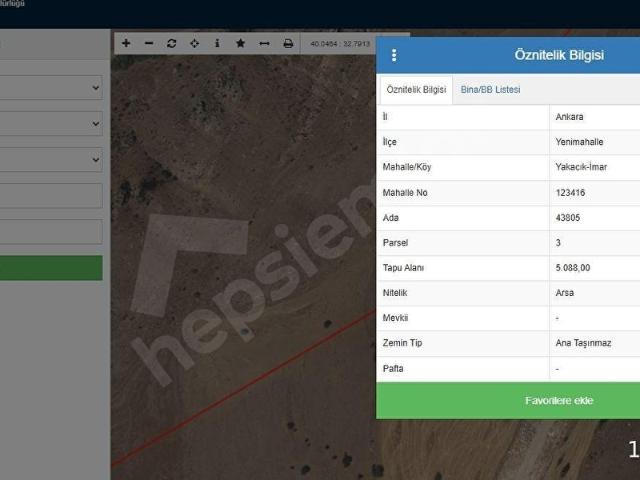Expand the first dropdown in left panel
The width and height of the screenshot is (640, 480).
click(51, 88)
